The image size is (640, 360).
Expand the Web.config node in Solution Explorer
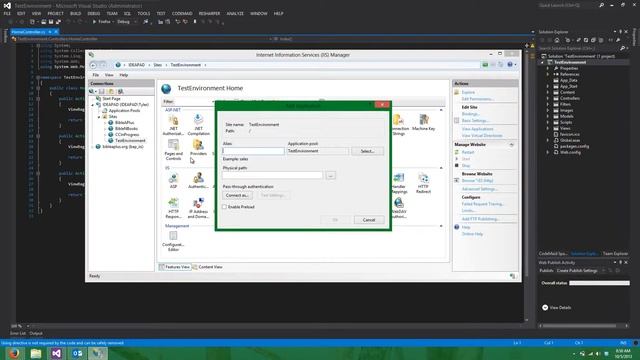(548, 152)
